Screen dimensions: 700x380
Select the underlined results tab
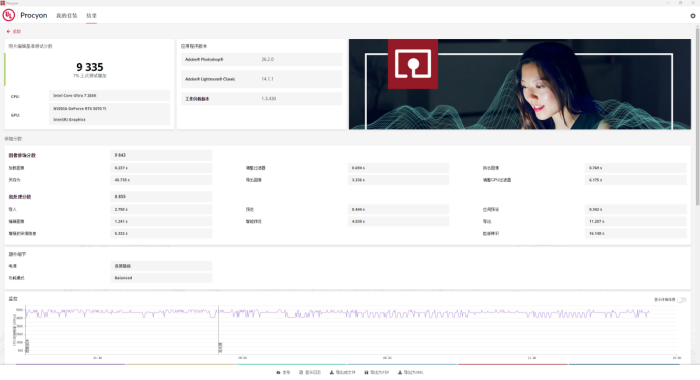[x=92, y=16]
